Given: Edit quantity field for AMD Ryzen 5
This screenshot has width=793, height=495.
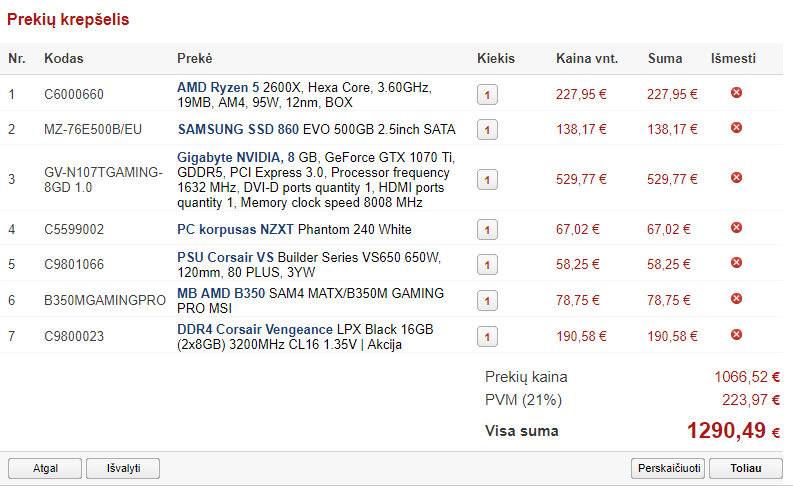Looking at the screenshot, I should point(487,95).
